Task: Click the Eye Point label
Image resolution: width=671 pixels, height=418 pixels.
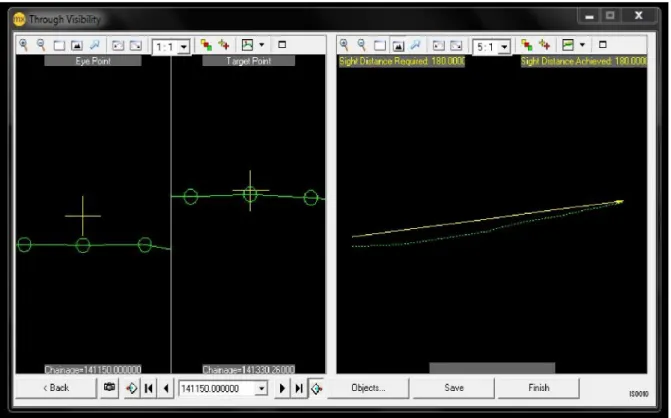Action: 93,61
